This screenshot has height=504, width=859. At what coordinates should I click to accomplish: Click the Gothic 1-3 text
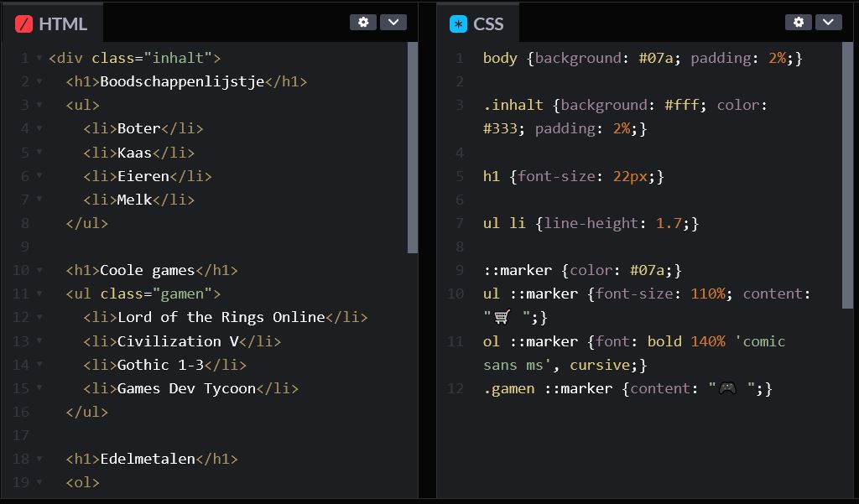coord(160,364)
